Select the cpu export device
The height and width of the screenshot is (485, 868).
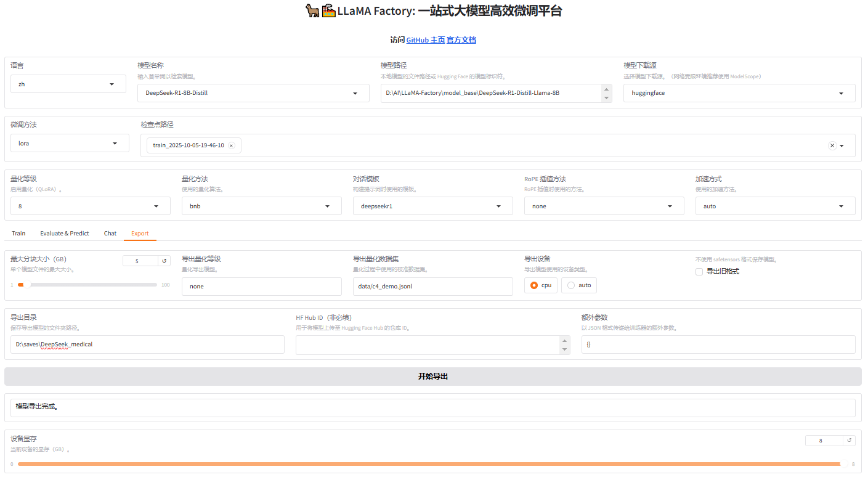click(541, 285)
